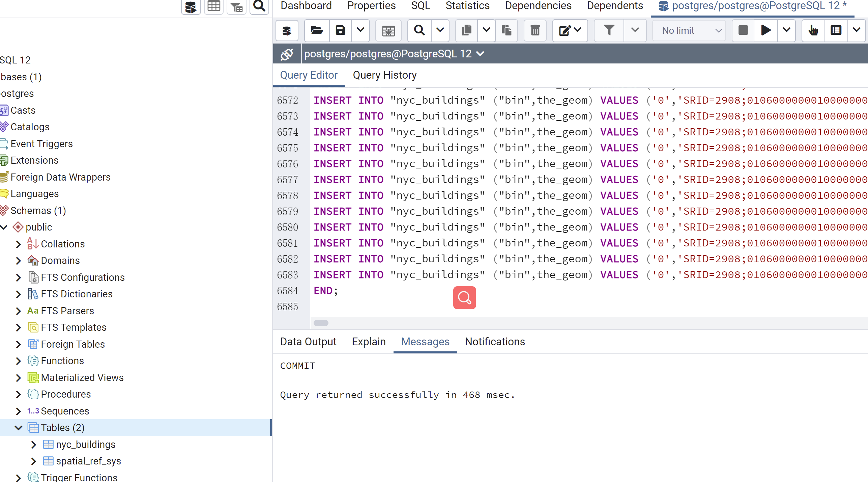Image resolution: width=868 pixels, height=482 pixels.
Task: Select the spatial_ref_sys table
Action: pyautogui.click(x=88, y=461)
